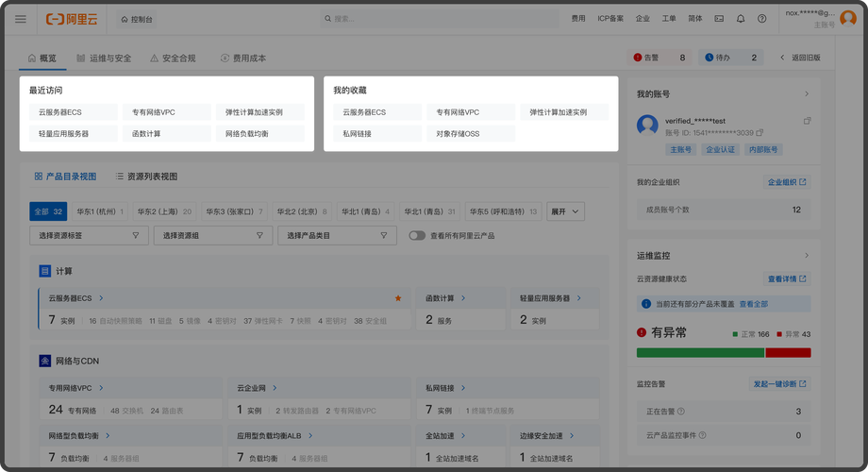Click the red abnormal segment of health bar
Image resolution: width=868 pixels, height=472 pixels.
[789, 352]
